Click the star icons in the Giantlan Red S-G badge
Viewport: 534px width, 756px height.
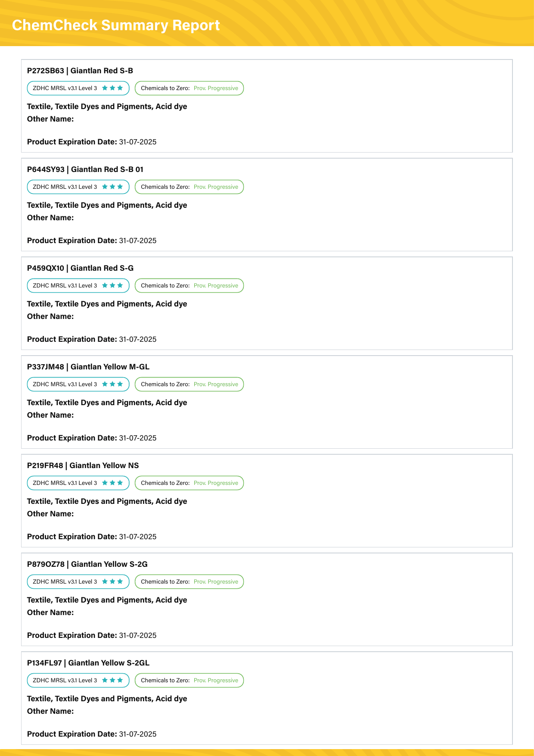(x=112, y=285)
